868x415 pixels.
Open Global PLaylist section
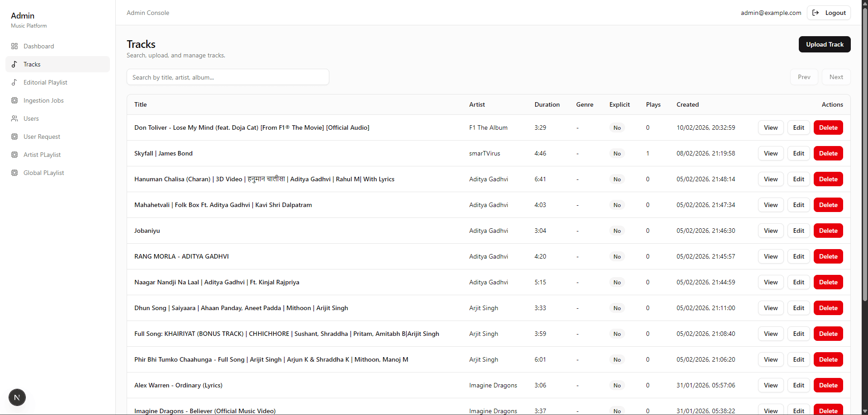pos(57,173)
